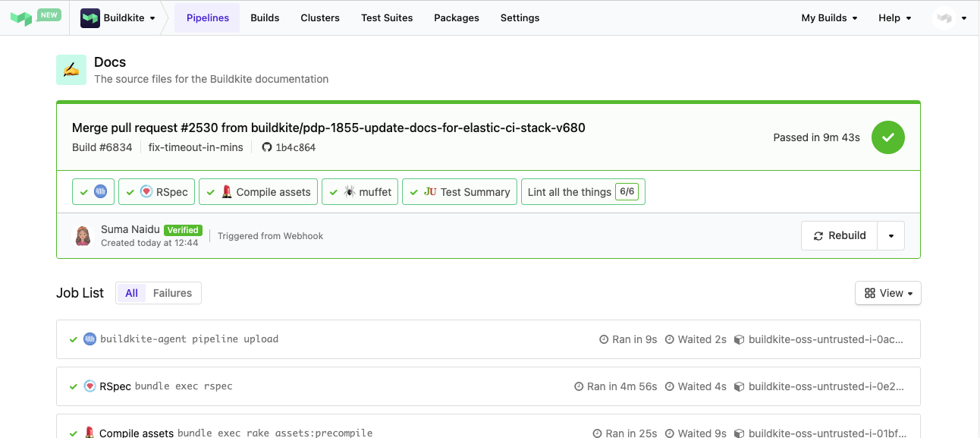980x438 pixels.
Task: Click the GitHub icon next to commit 1b4c864
Action: point(266,147)
